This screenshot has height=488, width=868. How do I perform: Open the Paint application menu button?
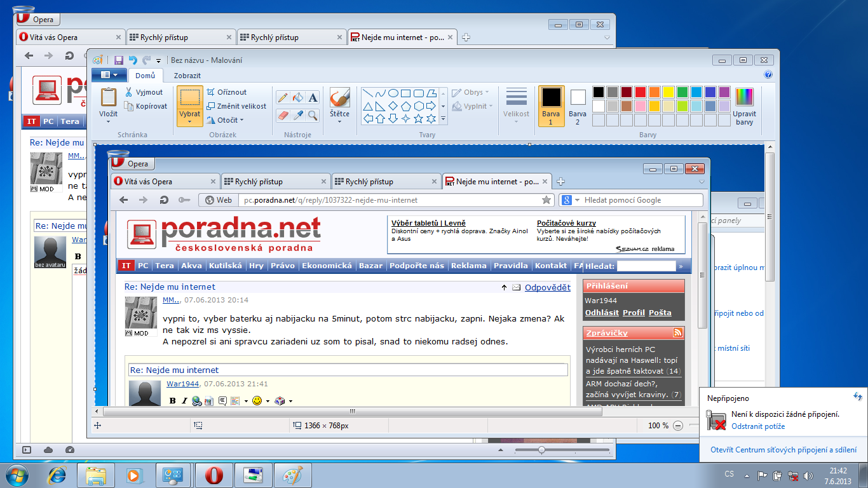(109, 75)
